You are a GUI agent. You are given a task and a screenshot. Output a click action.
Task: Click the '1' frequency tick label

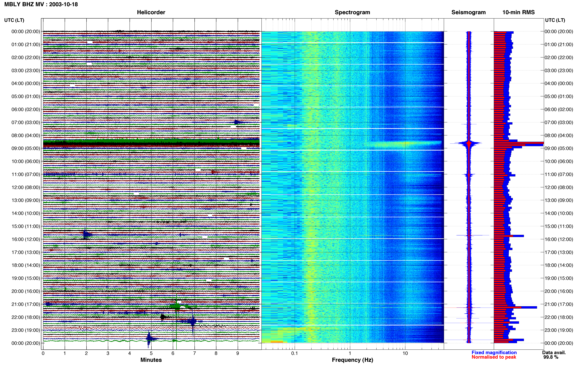350,353
